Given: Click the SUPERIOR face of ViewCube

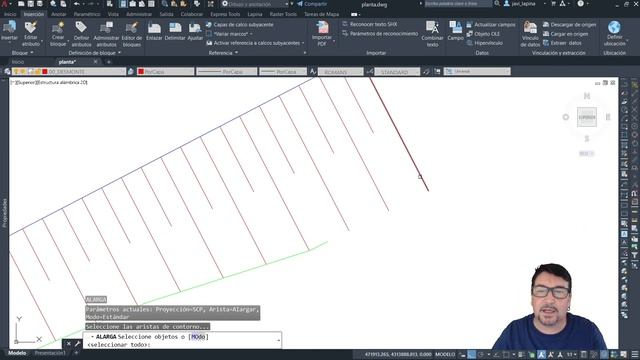Looking at the screenshot, I should point(587,117).
